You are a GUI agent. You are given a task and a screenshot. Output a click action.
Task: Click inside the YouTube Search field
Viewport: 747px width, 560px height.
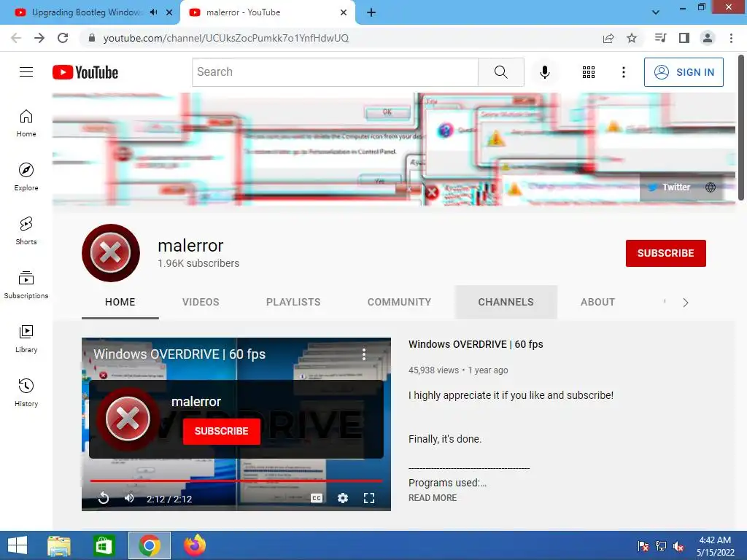coord(336,72)
